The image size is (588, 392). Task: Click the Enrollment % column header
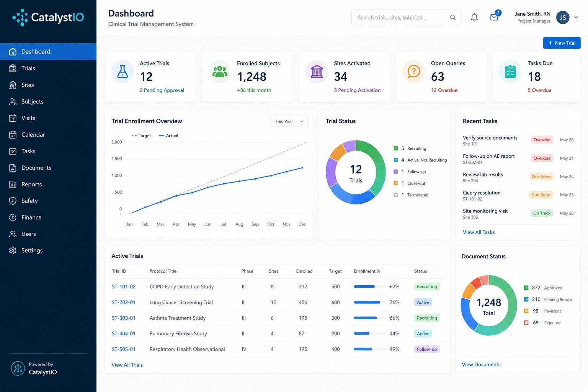[367, 271]
